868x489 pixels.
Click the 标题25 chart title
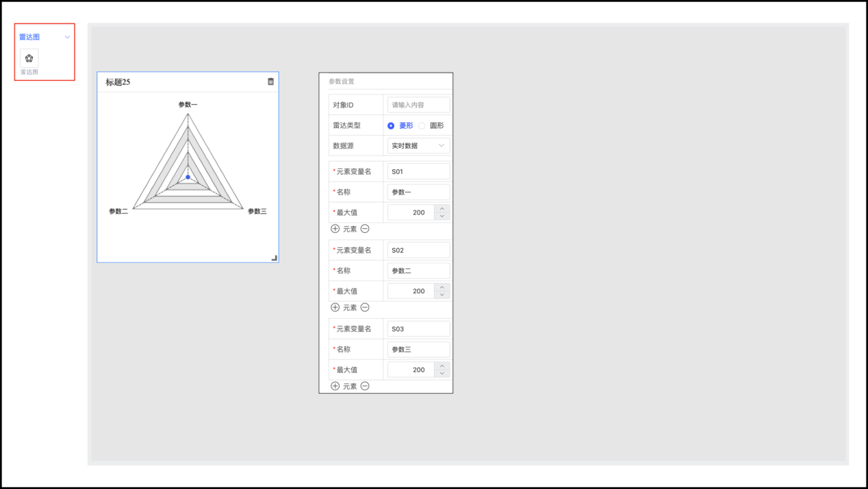(118, 82)
